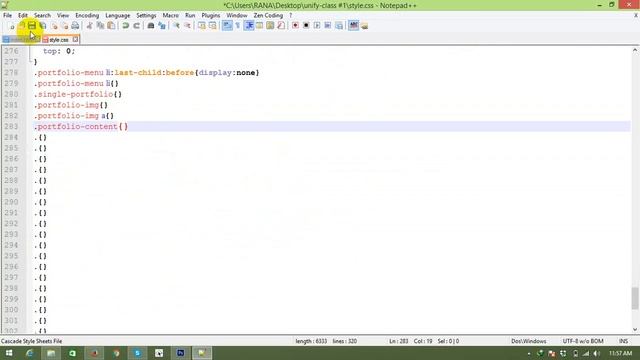The image size is (640, 360).
Task: Click the '.single-portfolio{}' line of code
Action: pyautogui.click(x=78, y=94)
